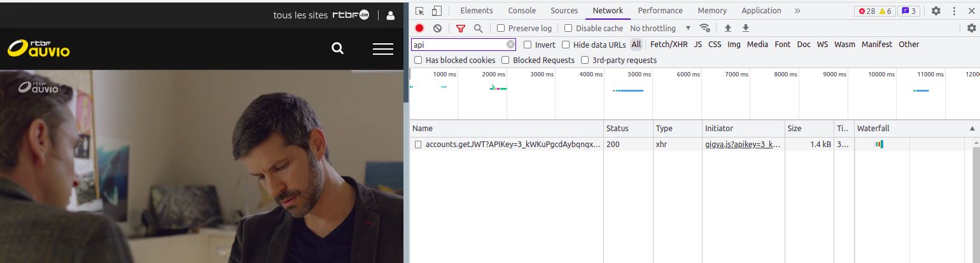Enable Has blocked cookies checkbox
980x263 pixels.
tap(418, 60)
